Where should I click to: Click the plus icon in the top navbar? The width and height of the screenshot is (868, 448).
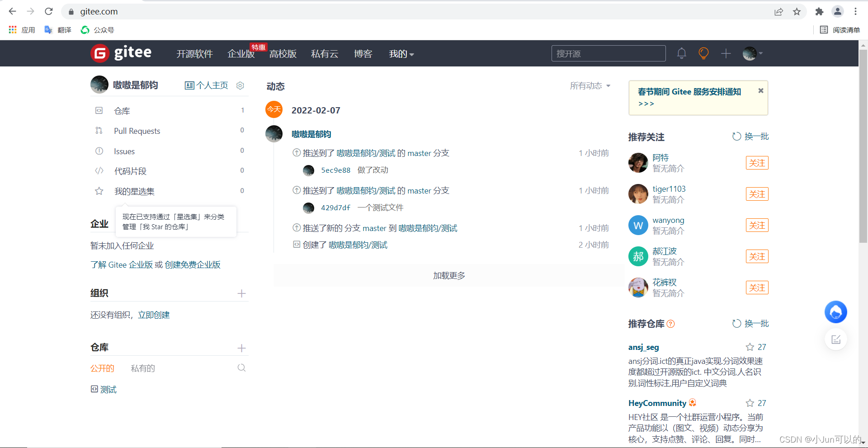(725, 53)
